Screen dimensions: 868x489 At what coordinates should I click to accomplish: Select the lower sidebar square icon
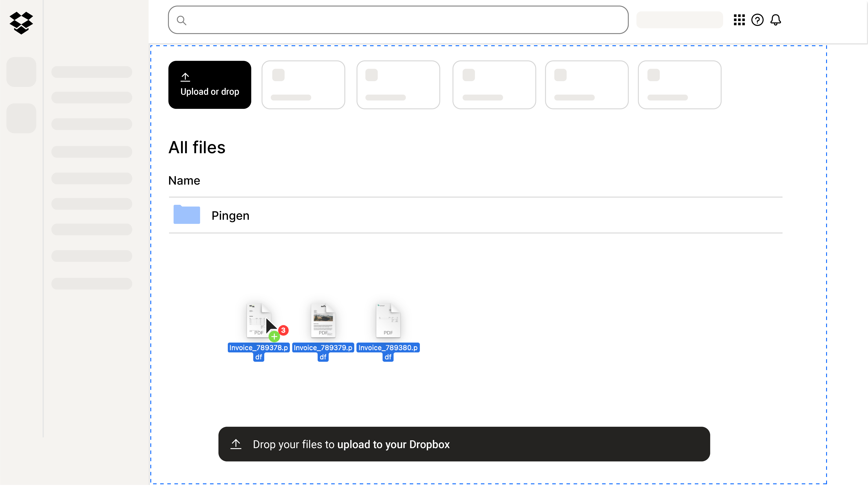(21, 118)
